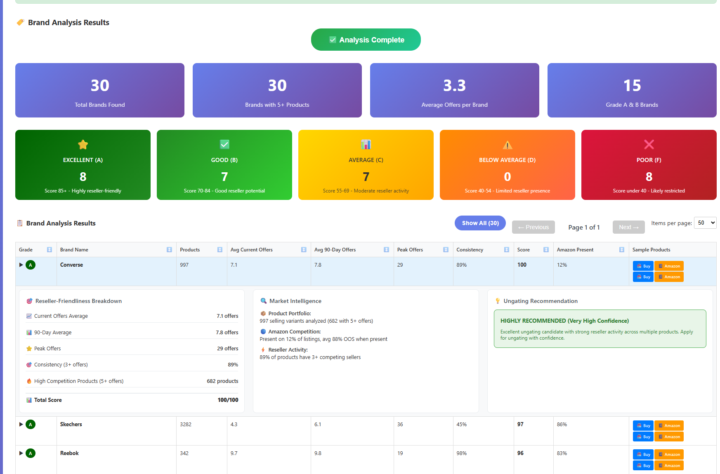Open the Items per page dropdown
This screenshot has width=720, height=474.
tap(705, 223)
